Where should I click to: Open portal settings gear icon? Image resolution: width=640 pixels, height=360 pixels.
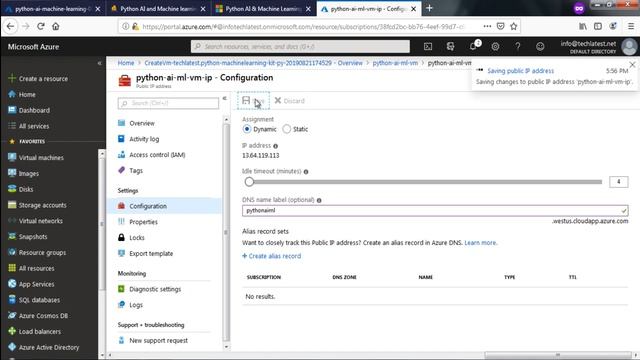[x=495, y=47]
